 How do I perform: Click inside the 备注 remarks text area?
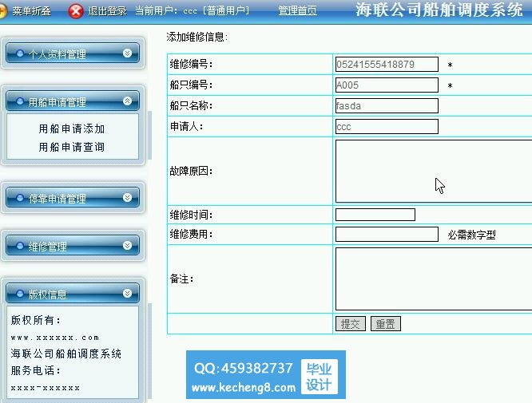coord(434,279)
